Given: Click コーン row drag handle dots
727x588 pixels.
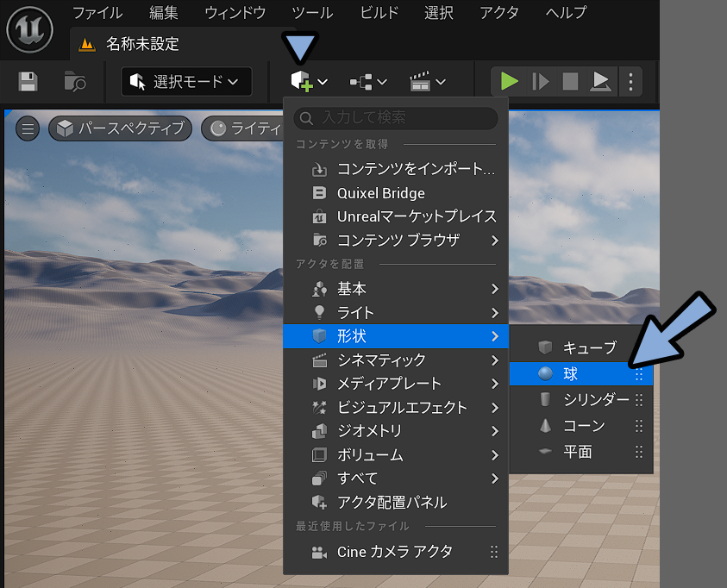Looking at the screenshot, I should click(639, 425).
